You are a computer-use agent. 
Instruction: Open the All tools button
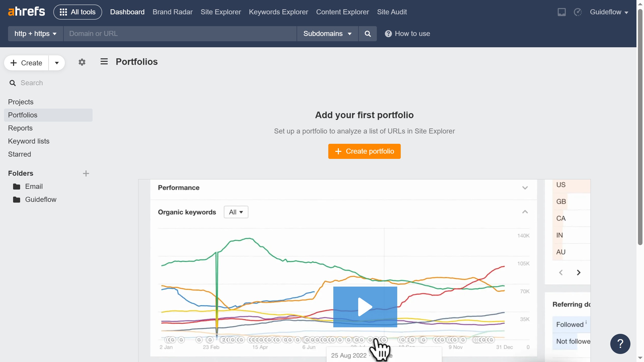[x=78, y=12]
